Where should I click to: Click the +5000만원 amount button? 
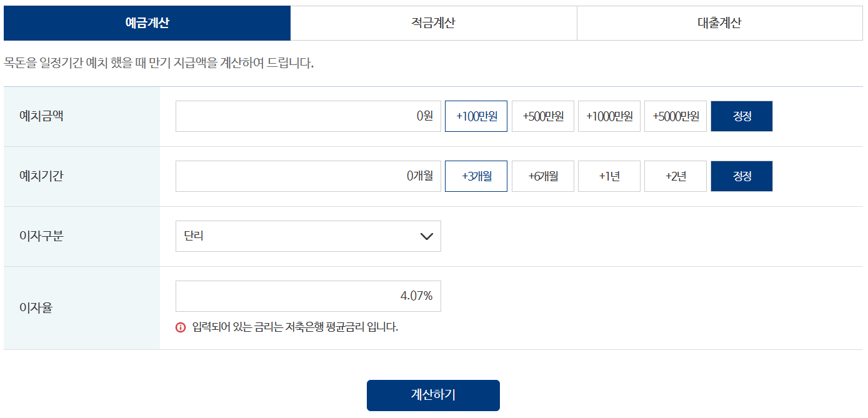point(675,116)
